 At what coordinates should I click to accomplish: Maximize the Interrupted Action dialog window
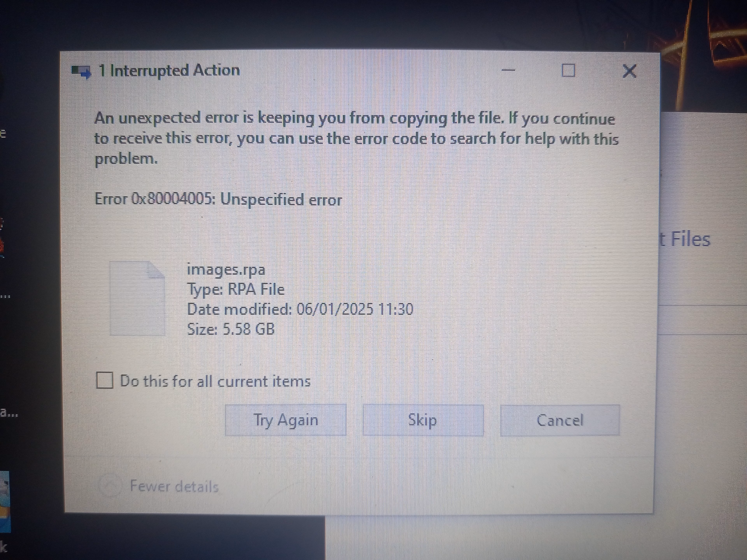[568, 71]
